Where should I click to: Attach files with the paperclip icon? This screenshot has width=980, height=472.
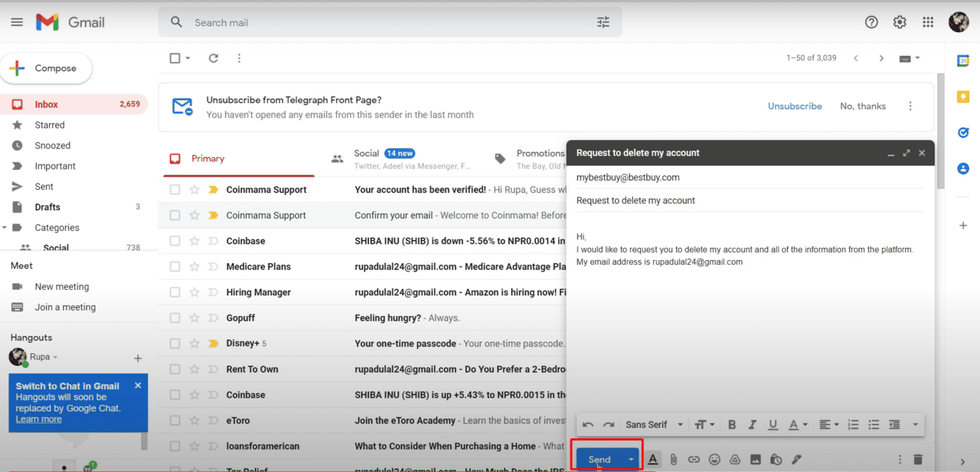pyautogui.click(x=674, y=460)
